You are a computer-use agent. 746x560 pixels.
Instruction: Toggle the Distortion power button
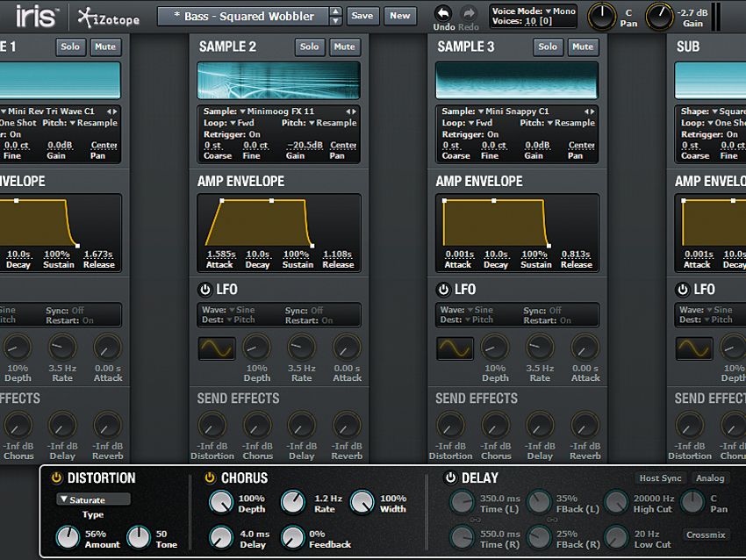[57, 477]
